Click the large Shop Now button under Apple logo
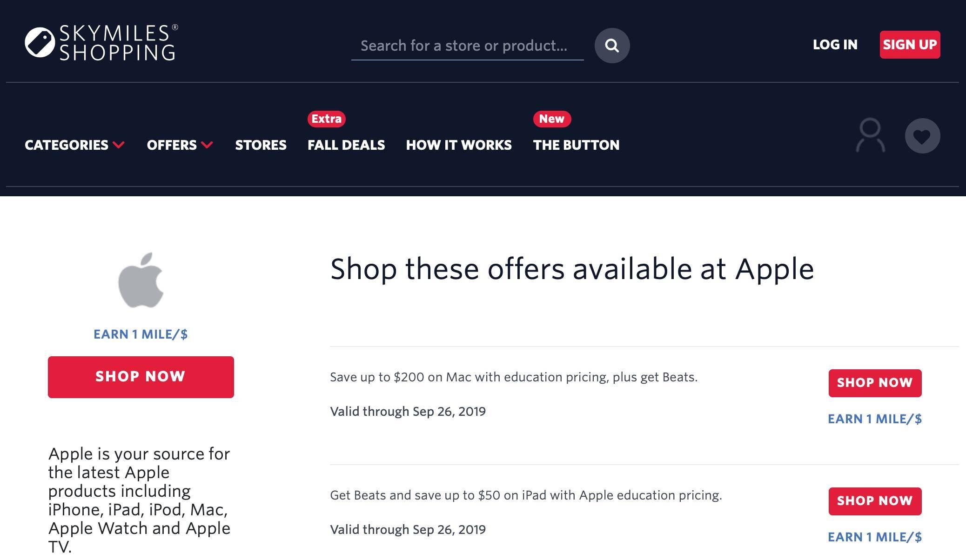 pos(141,377)
